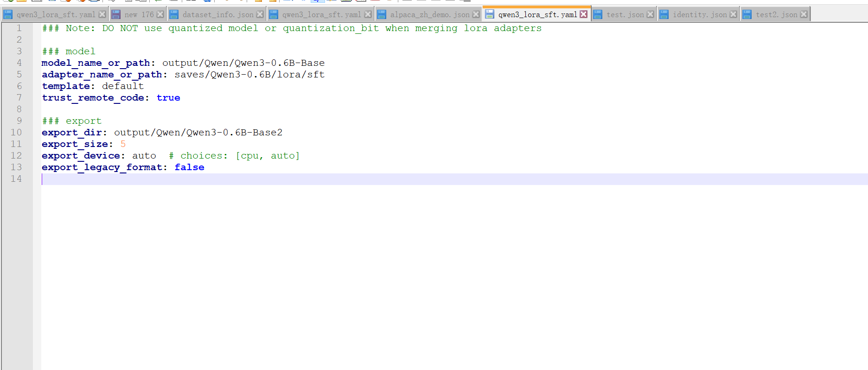868x370 pixels.
Task: Click the "trust_remote_code" key
Action: pos(93,98)
